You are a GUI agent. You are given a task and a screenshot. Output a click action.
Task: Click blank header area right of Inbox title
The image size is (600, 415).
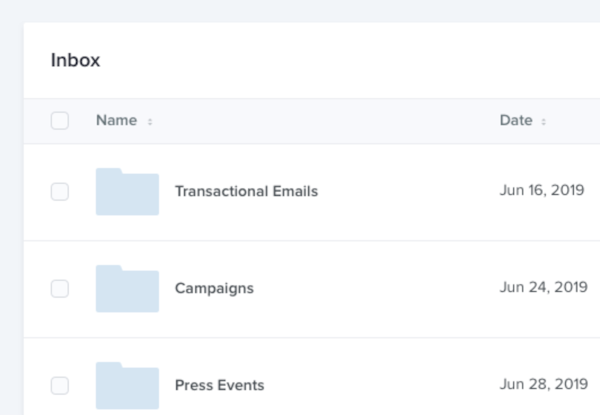tap(350, 60)
